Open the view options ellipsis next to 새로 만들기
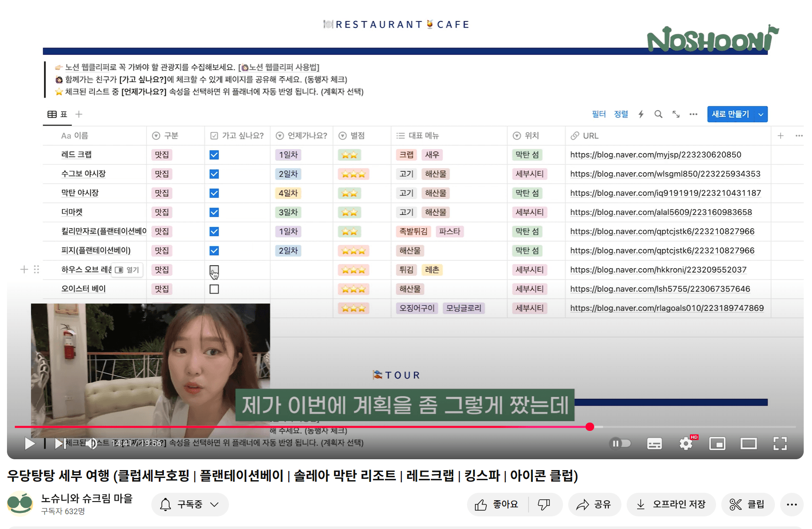 tap(693, 114)
